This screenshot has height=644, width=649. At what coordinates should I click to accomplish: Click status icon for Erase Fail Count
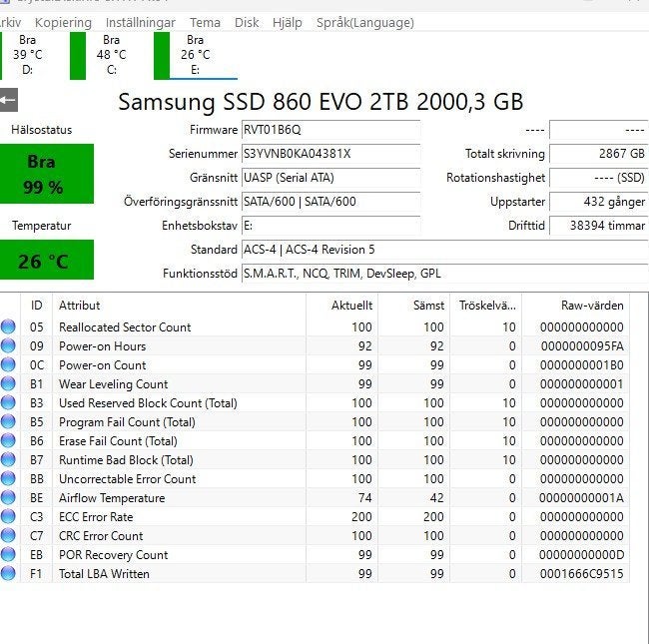(8, 440)
